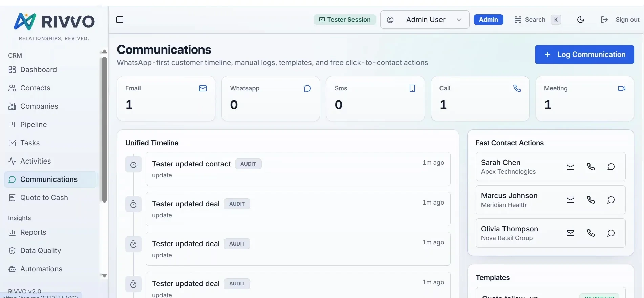Click the Whatsapp chat bubble icon in stats card
This screenshot has width=644, height=298.
pyautogui.click(x=307, y=88)
